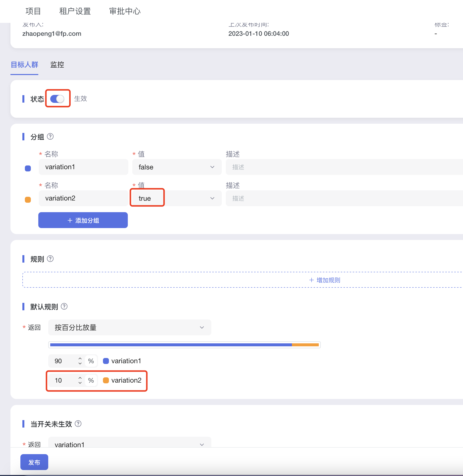Open the variation1 value dropdown showing false
The image size is (463, 476).
pos(177,167)
